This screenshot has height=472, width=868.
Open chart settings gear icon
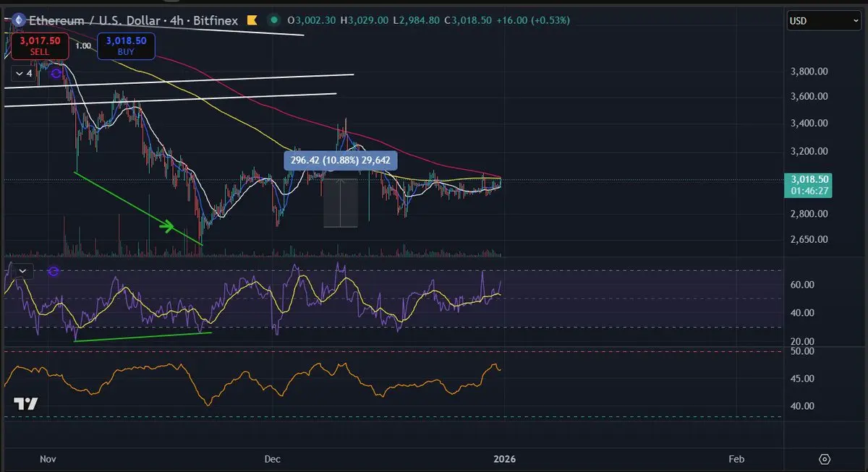point(825,459)
